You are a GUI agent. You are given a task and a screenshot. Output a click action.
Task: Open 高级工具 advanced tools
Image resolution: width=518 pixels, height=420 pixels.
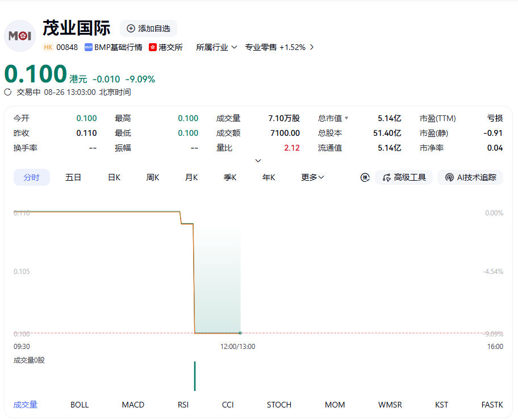click(x=404, y=177)
